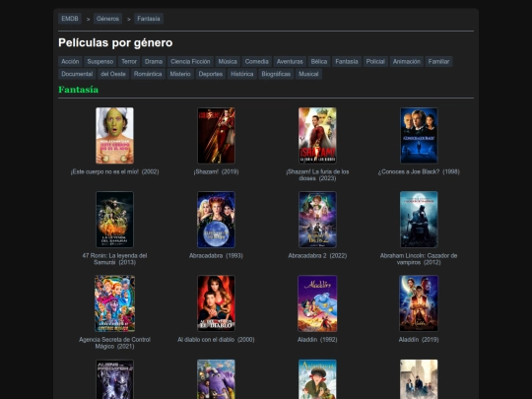Open the Bélica genre
This screenshot has width=532, height=399.
click(319, 62)
